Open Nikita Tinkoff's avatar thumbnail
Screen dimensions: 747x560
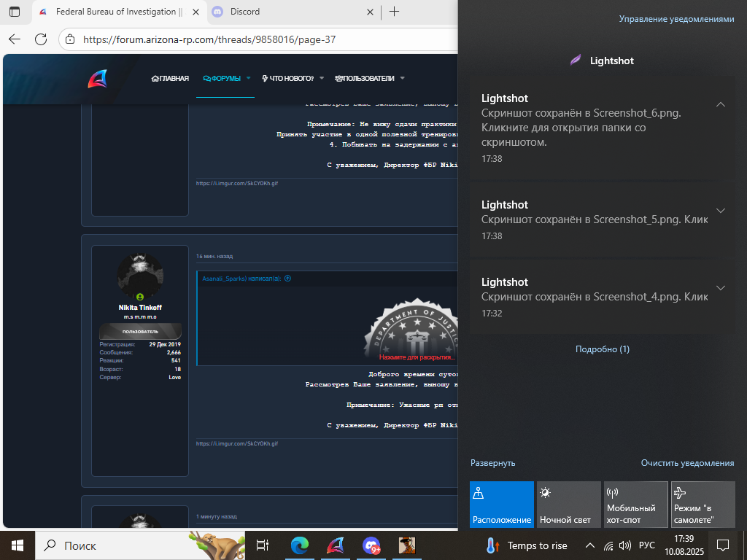[140, 276]
